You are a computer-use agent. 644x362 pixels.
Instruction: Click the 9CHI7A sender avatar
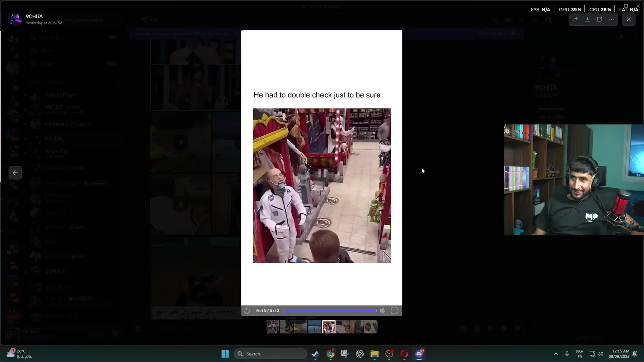[15, 19]
